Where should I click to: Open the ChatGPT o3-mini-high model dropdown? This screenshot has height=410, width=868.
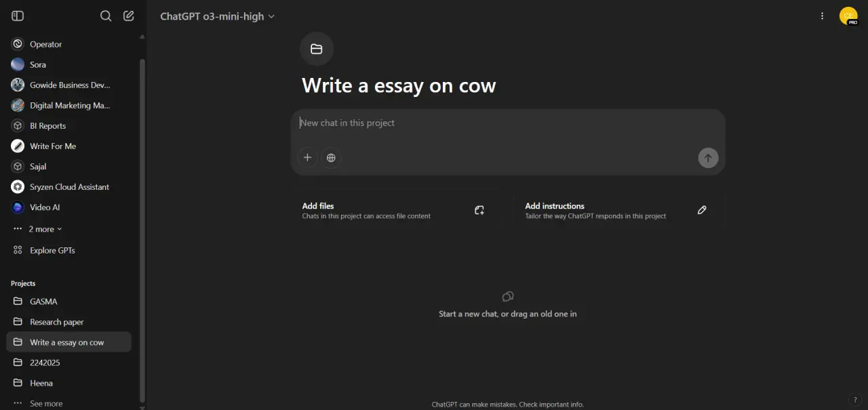click(218, 16)
